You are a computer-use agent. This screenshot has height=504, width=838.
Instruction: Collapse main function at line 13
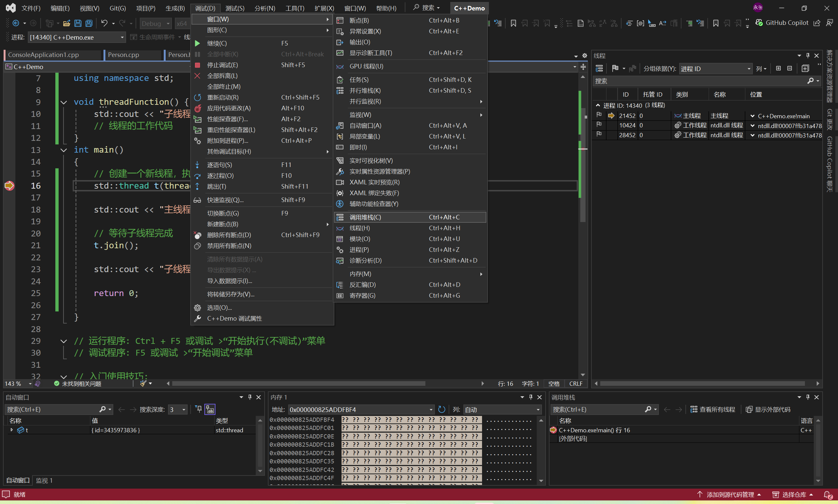click(64, 150)
